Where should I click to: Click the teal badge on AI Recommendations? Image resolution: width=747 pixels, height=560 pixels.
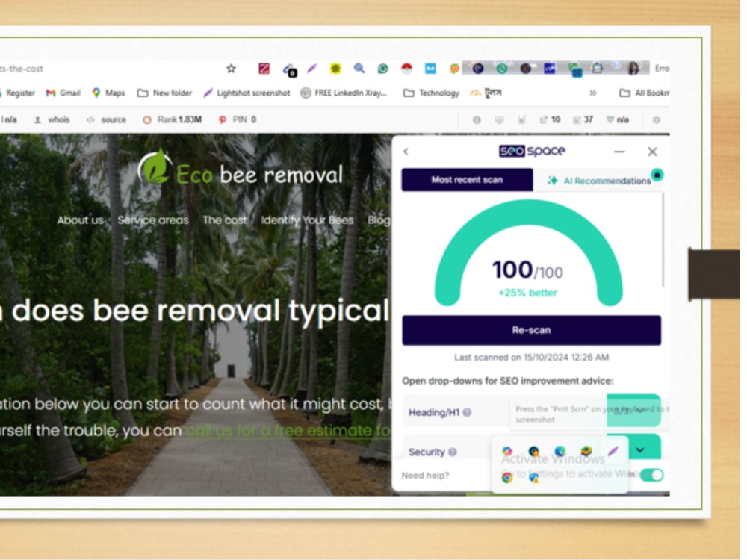click(657, 175)
